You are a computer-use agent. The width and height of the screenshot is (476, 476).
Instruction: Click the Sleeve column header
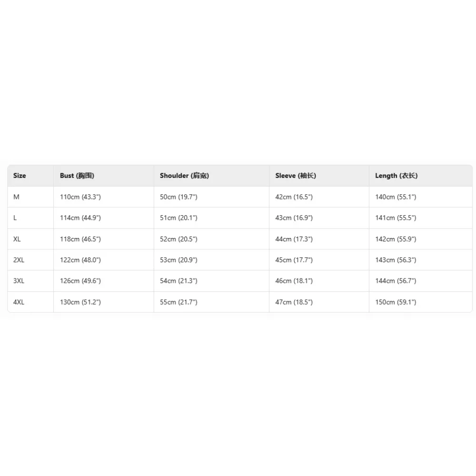coord(295,176)
